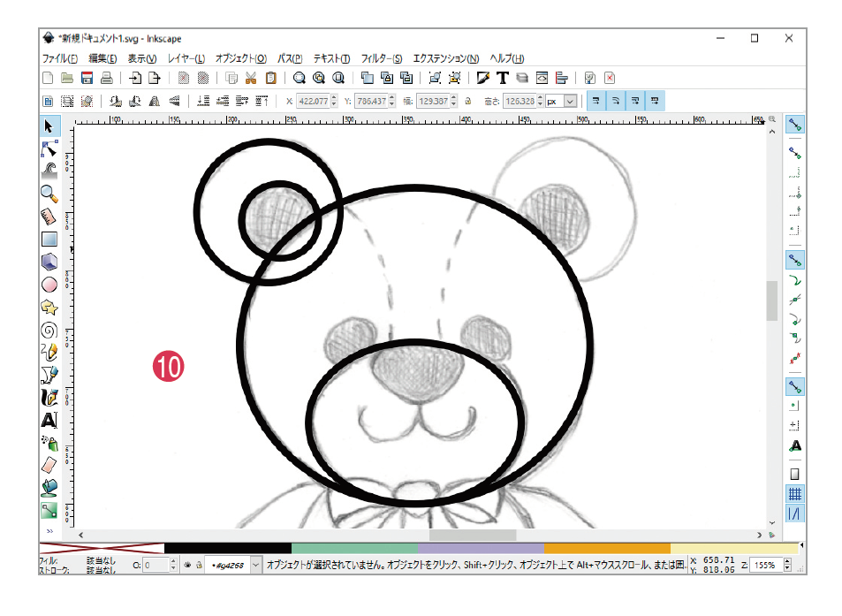Click the black palette swatch
The image size is (842, 616).
coord(228,548)
